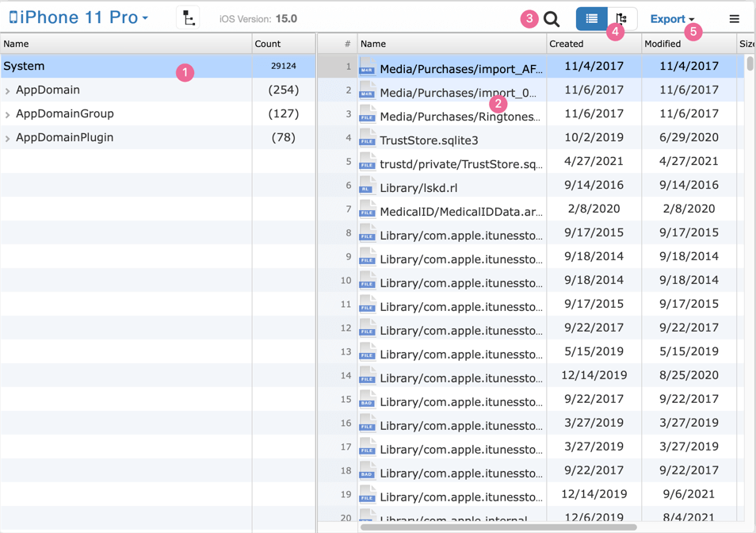Click System count 29124
Image resolution: width=756 pixels, height=533 pixels.
tap(284, 66)
